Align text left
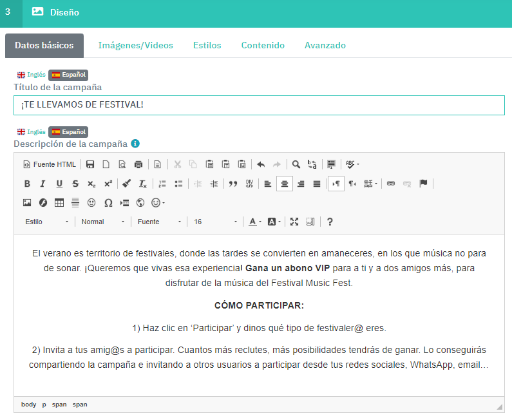The width and height of the screenshot is (512, 420). (268, 184)
